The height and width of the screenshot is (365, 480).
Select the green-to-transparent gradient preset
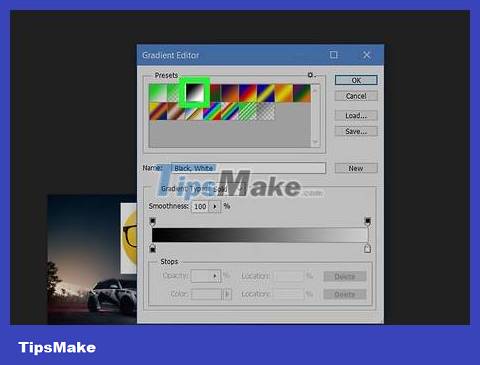click(173, 93)
